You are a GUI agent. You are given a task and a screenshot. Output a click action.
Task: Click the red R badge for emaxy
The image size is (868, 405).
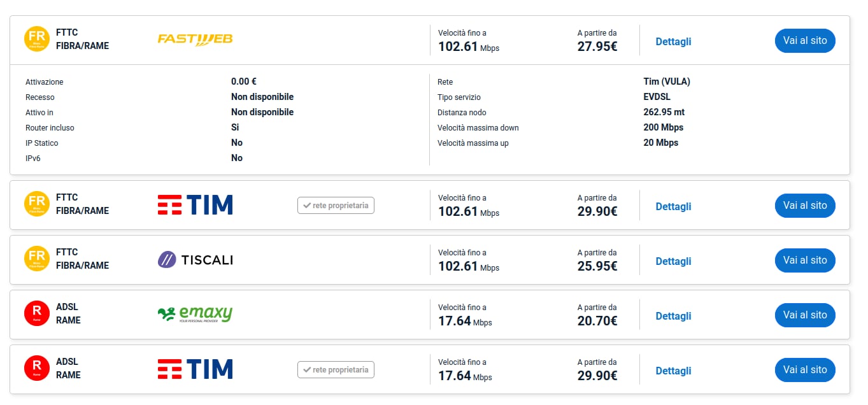point(37,314)
